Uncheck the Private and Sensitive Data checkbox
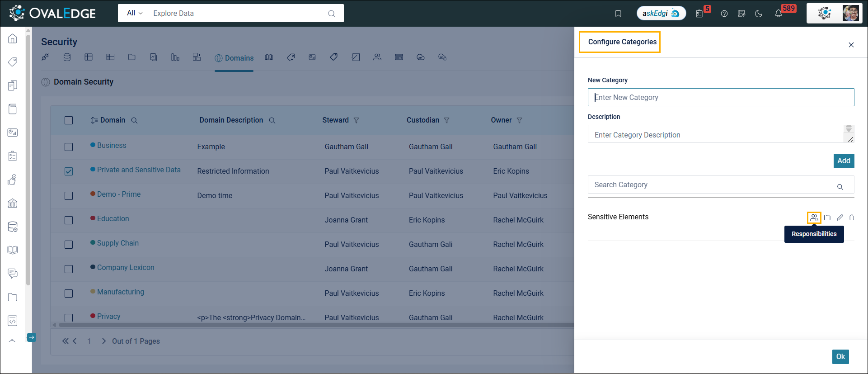This screenshot has width=868, height=374. 69,171
